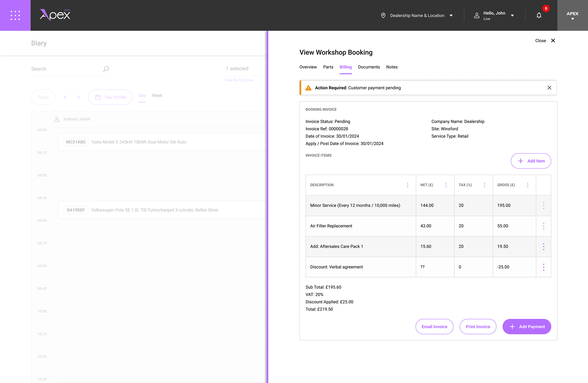Open row actions for Discount Verbal agreement
This screenshot has width=588, height=383.
544,267
